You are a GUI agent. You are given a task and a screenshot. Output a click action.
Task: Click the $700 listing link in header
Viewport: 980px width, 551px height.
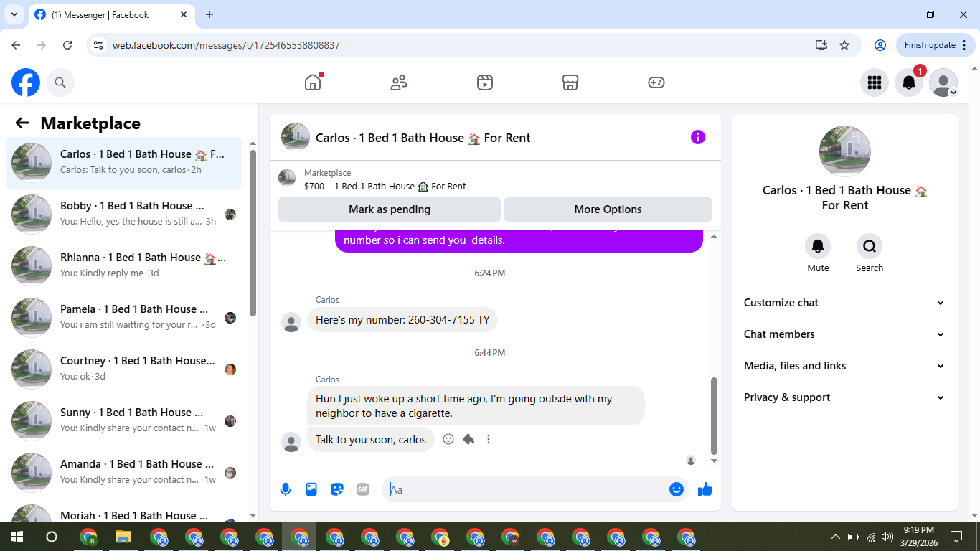click(x=385, y=186)
